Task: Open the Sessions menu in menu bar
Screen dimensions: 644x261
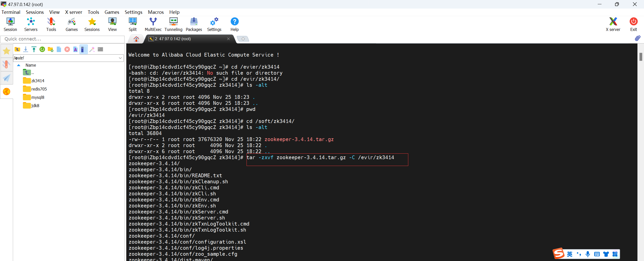Action: pyautogui.click(x=35, y=12)
